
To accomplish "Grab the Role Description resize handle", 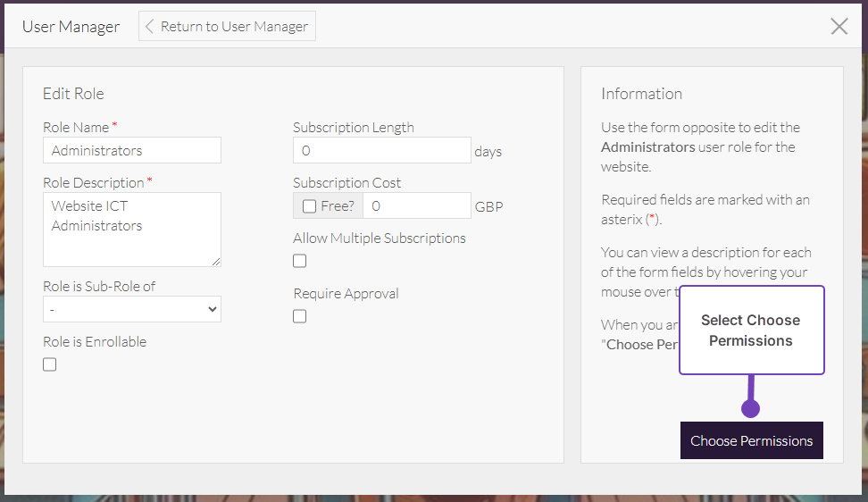I will (215, 261).
